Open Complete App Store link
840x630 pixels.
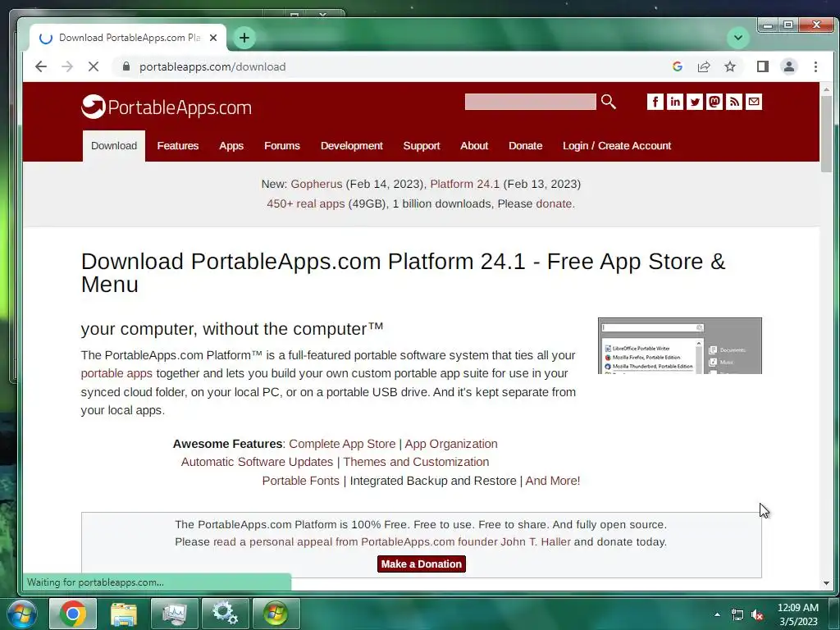tap(342, 444)
